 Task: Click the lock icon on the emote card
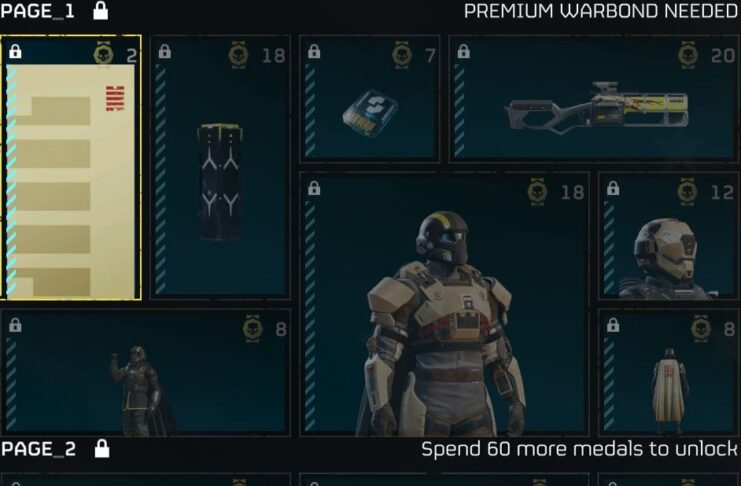(15, 325)
